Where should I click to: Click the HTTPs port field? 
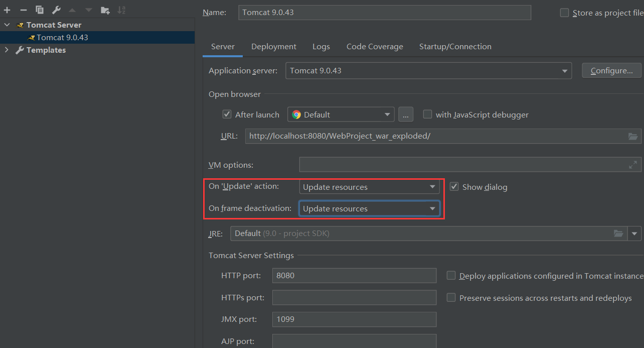(354, 298)
